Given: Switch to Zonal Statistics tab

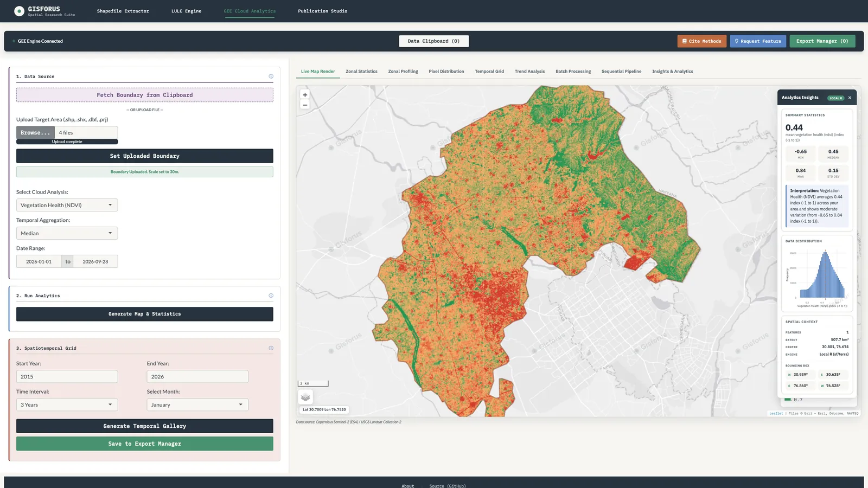Looking at the screenshot, I should (x=361, y=72).
